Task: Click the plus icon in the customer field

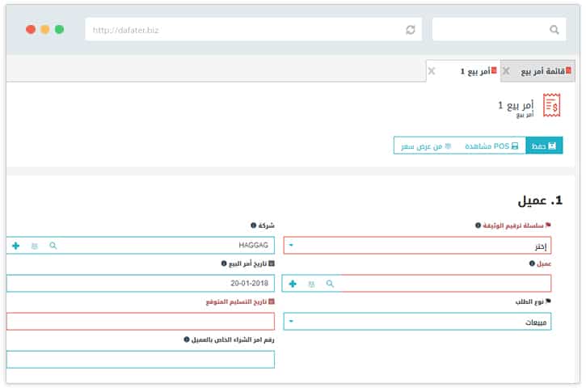Action: click(293, 284)
